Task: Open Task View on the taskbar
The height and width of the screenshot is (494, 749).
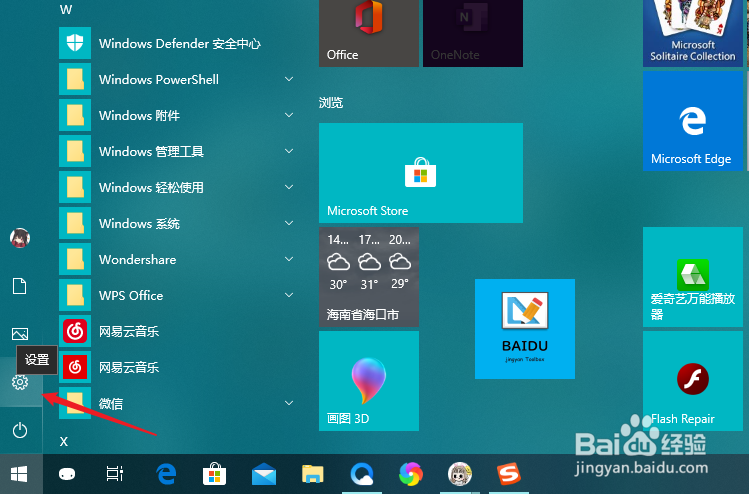Action: pos(115,474)
